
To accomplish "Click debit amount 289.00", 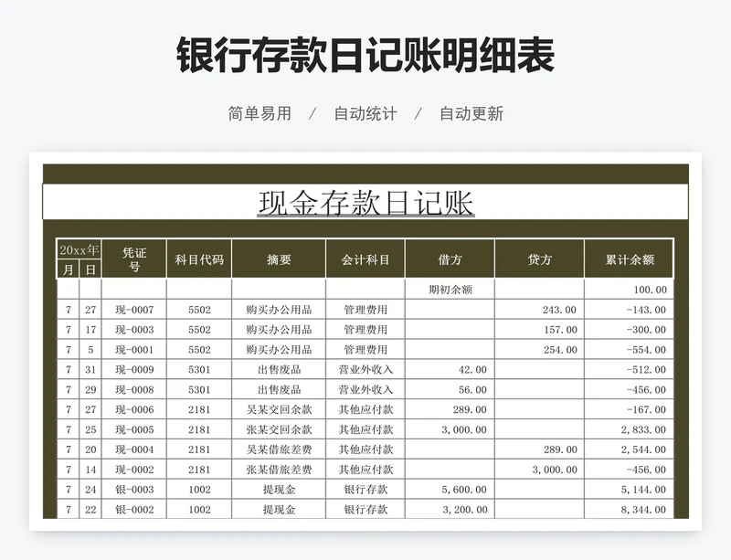I will [x=450, y=409].
